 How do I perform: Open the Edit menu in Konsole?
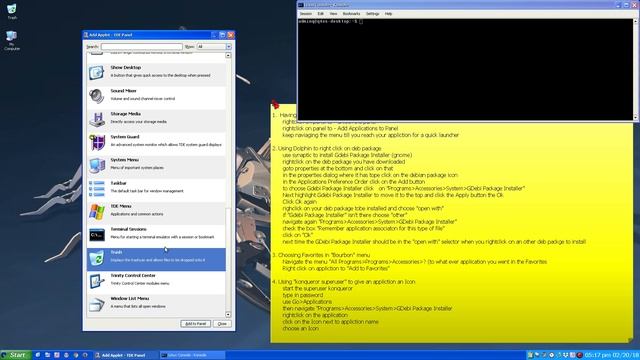pos(320,14)
